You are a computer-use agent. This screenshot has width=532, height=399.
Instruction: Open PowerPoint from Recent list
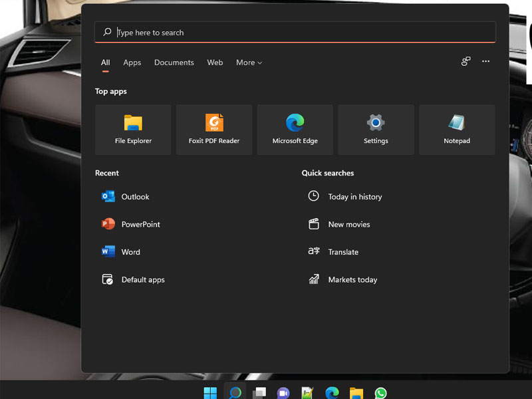pos(131,224)
